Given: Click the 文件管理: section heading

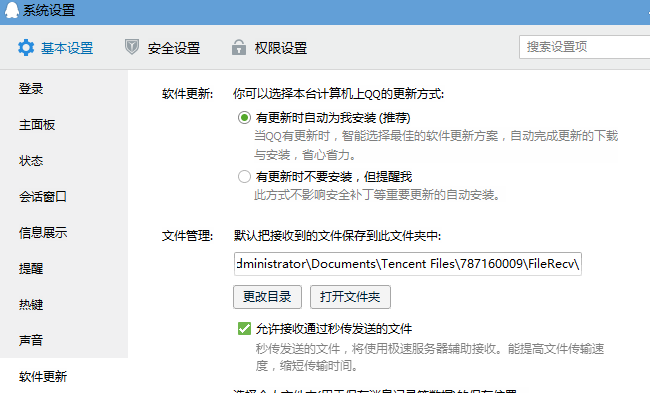Looking at the screenshot, I should pyautogui.click(x=187, y=235).
